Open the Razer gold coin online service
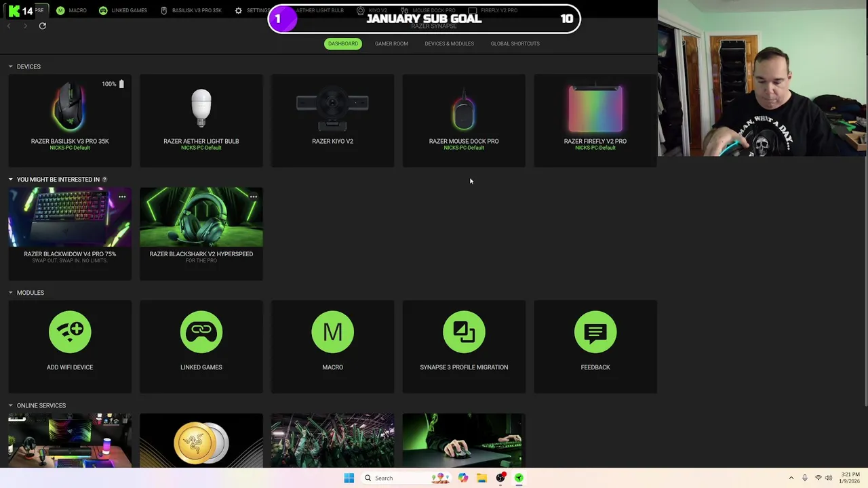The image size is (868, 488). click(201, 441)
